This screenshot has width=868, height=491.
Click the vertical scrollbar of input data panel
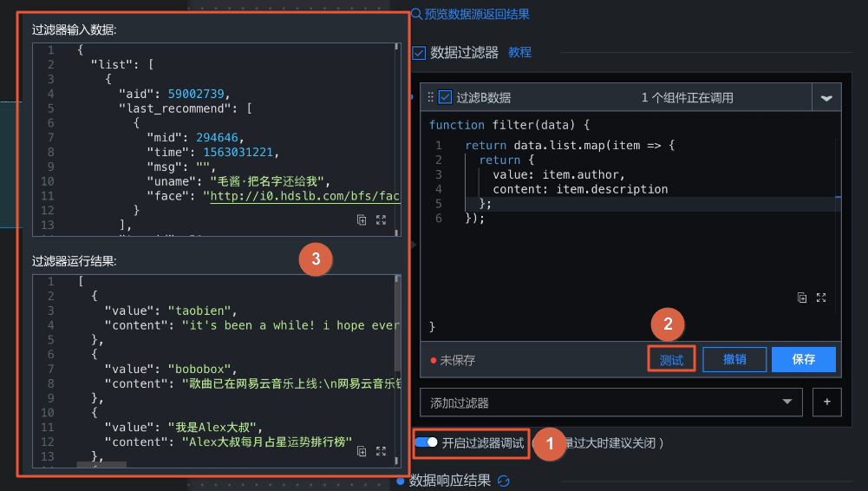(x=397, y=140)
